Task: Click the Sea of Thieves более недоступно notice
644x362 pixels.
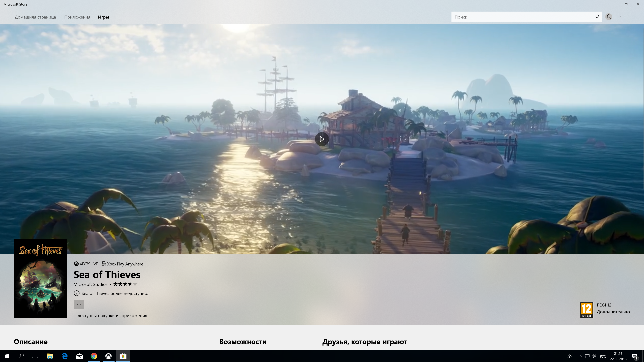Action: click(x=115, y=294)
